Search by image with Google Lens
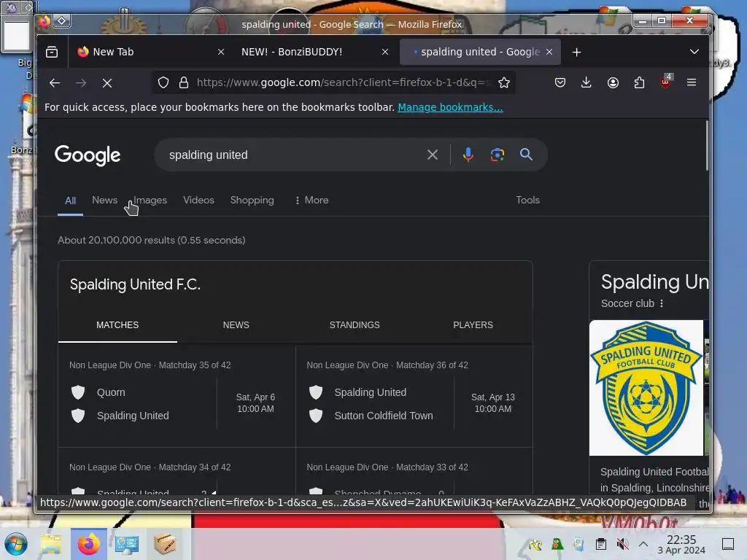 click(498, 155)
